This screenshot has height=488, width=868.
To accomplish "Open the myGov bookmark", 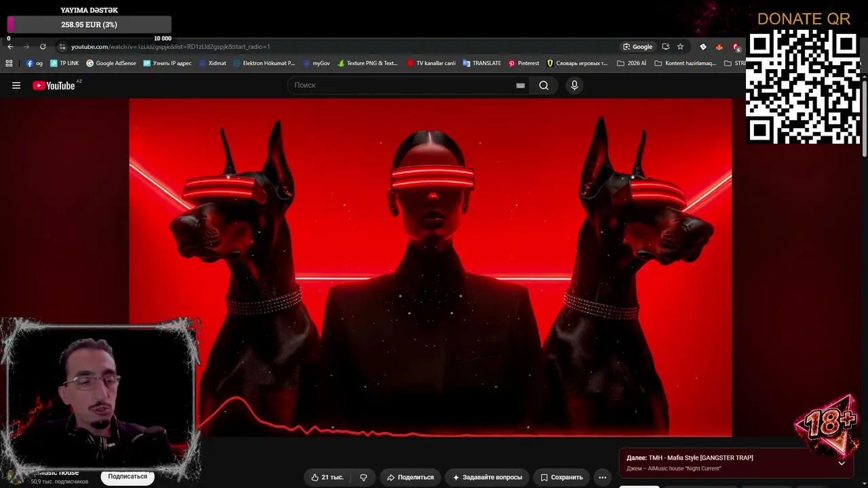I will 316,63.
